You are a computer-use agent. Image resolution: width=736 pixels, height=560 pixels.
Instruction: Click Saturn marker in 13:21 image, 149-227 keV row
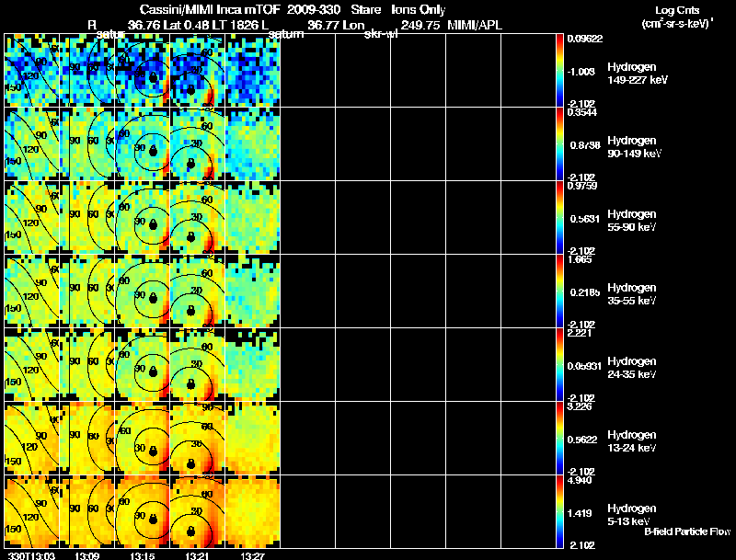pyautogui.click(x=190, y=89)
